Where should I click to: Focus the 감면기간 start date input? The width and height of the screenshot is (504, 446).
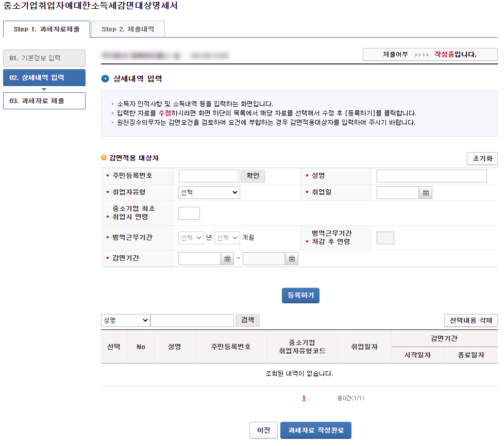click(199, 258)
